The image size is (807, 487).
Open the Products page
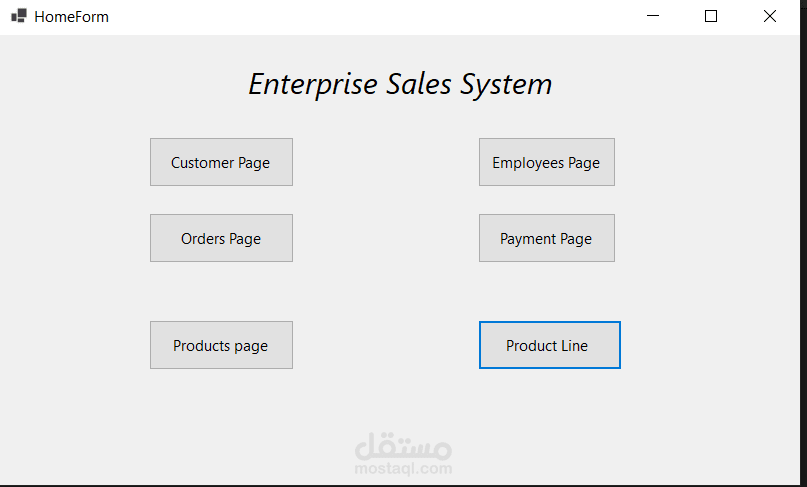pyautogui.click(x=221, y=345)
